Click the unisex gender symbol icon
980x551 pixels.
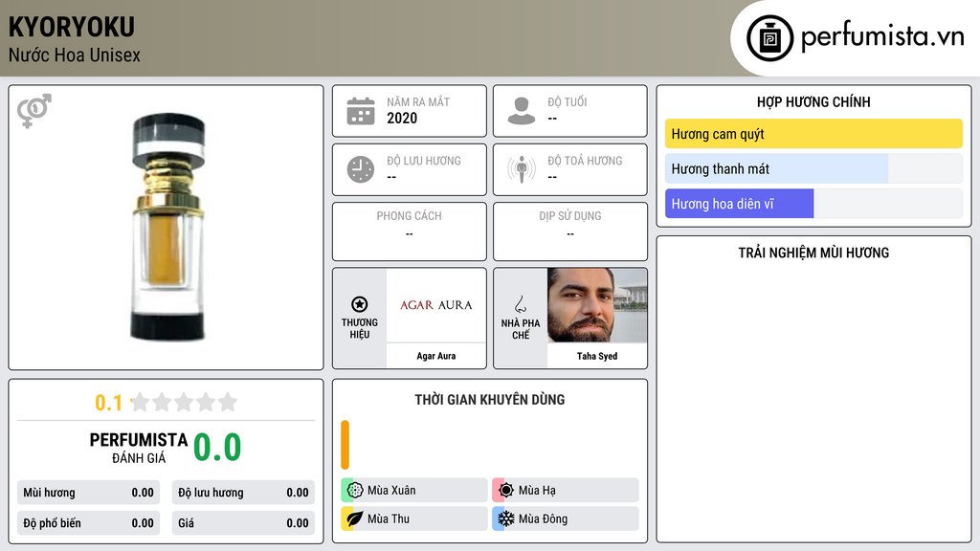pyautogui.click(x=33, y=111)
